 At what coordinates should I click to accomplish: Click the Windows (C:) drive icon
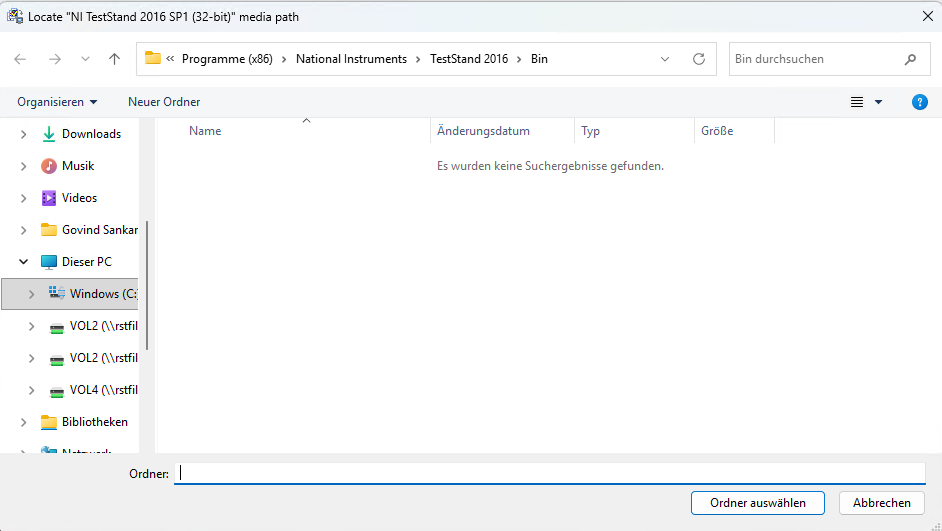pos(56,293)
